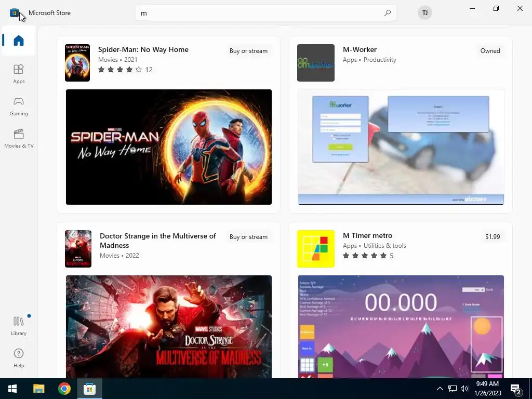Open Google Chrome from the taskbar
The image size is (532, 399).
click(x=64, y=389)
